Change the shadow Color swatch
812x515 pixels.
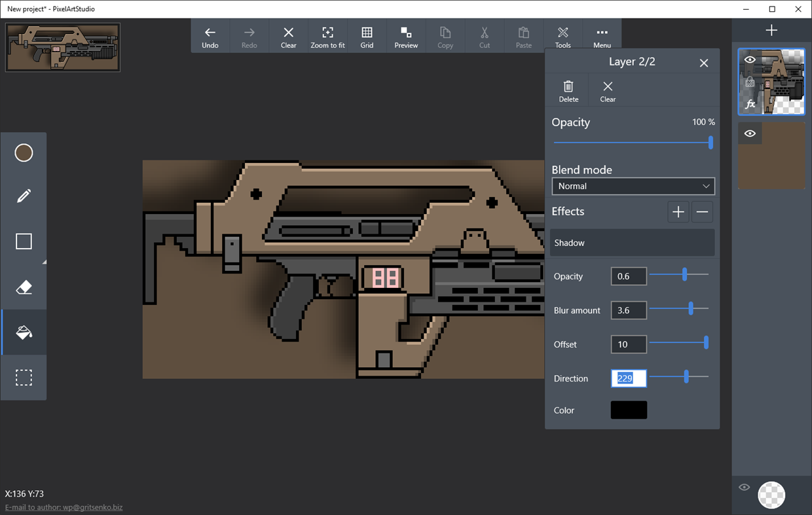pyautogui.click(x=628, y=410)
